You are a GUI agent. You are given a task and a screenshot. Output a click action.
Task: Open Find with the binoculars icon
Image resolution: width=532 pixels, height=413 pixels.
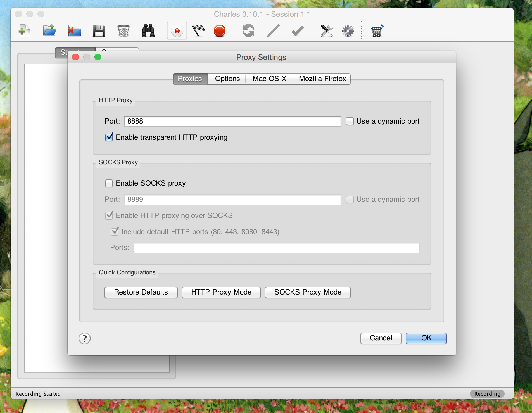coord(148,31)
